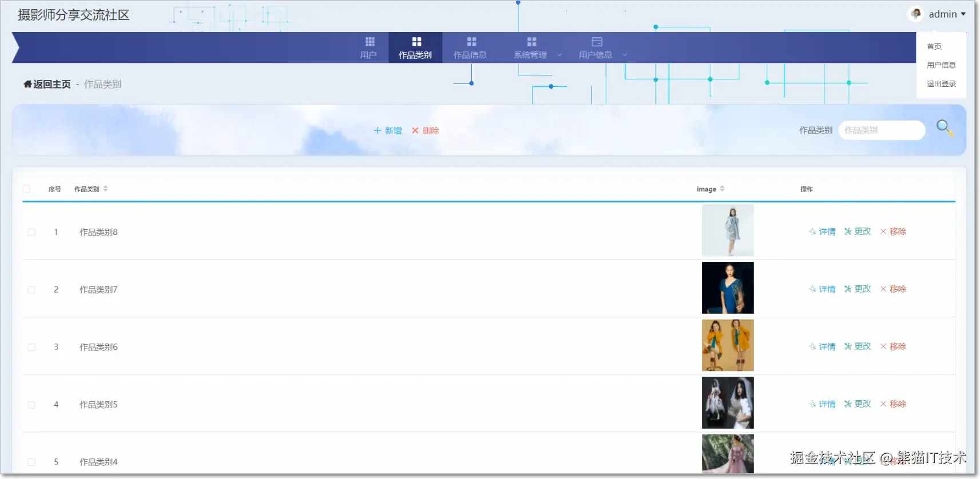Click the 作品类别5 name cell

click(98, 405)
